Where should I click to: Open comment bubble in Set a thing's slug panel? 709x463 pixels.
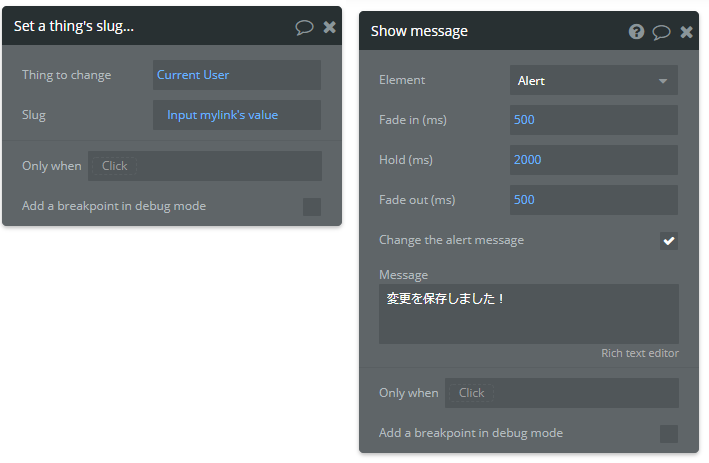tap(304, 27)
